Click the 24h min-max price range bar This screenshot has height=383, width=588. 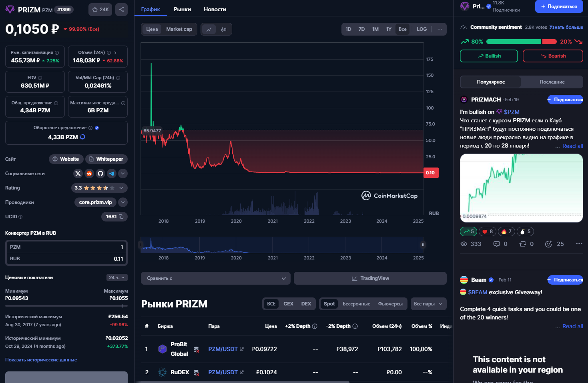[x=66, y=306]
